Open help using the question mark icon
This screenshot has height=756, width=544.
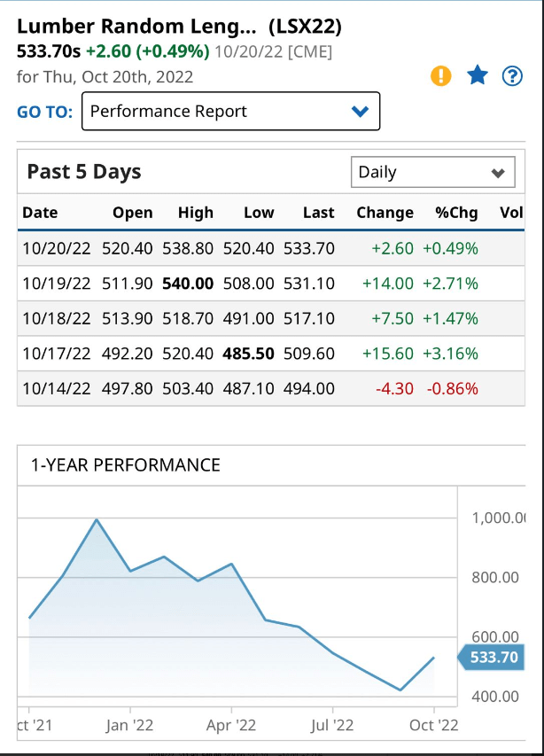tap(512, 75)
